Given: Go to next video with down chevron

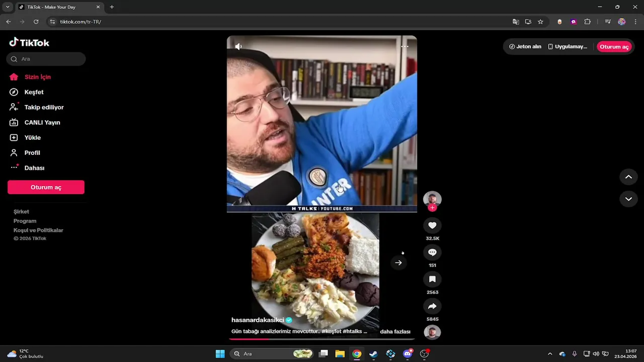Looking at the screenshot, I should click(x=628, y=199).
